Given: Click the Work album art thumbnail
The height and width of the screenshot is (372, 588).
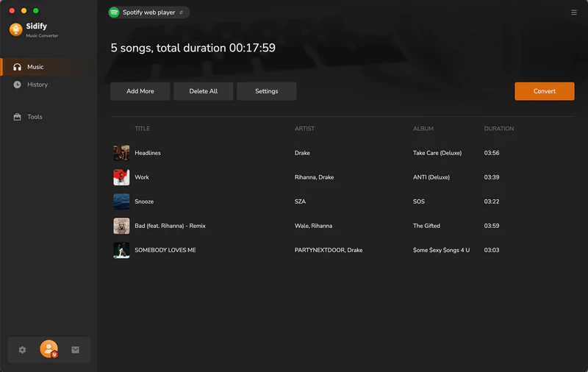Looking at the screenshot, I should (121, 177).
